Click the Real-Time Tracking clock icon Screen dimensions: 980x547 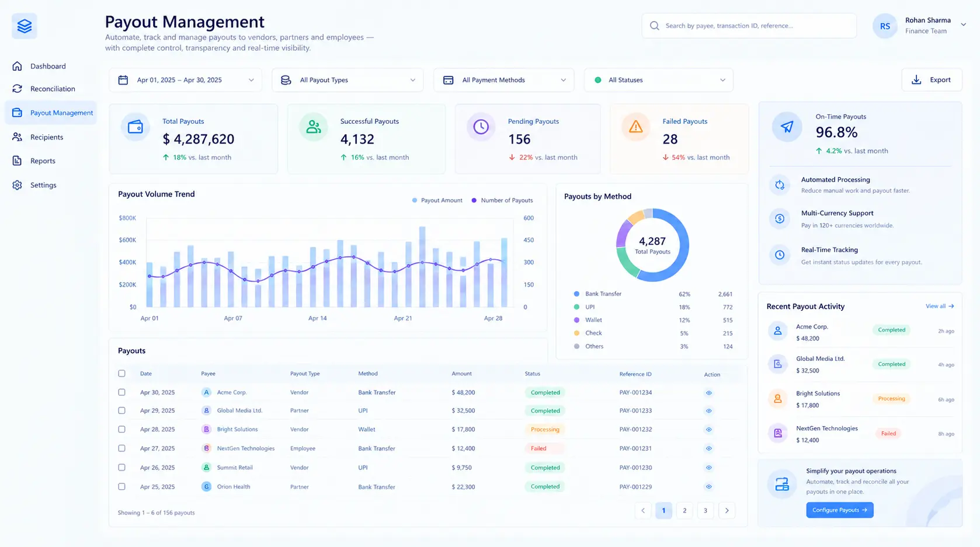[780, 255]
